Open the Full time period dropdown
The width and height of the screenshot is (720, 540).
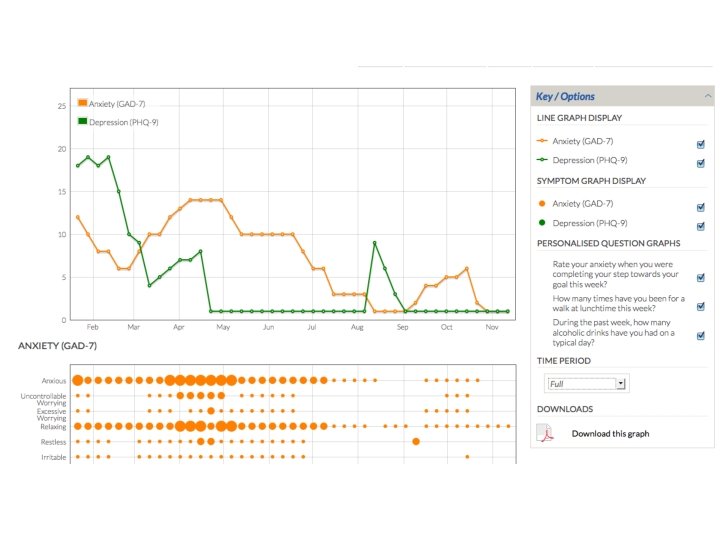point(586,383)
